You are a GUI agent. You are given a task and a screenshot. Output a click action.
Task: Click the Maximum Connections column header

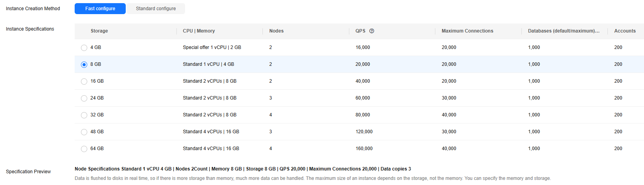click(x=467, y=31)
